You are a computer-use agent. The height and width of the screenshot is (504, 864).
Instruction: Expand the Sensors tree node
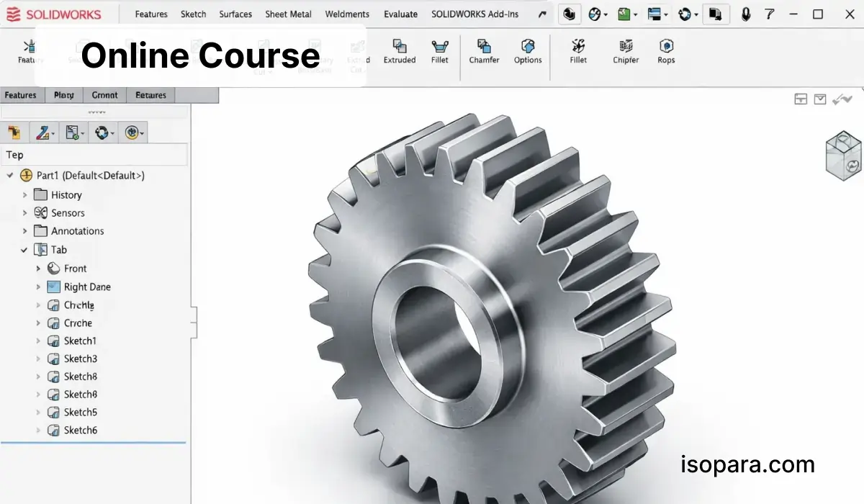[24, 213]
